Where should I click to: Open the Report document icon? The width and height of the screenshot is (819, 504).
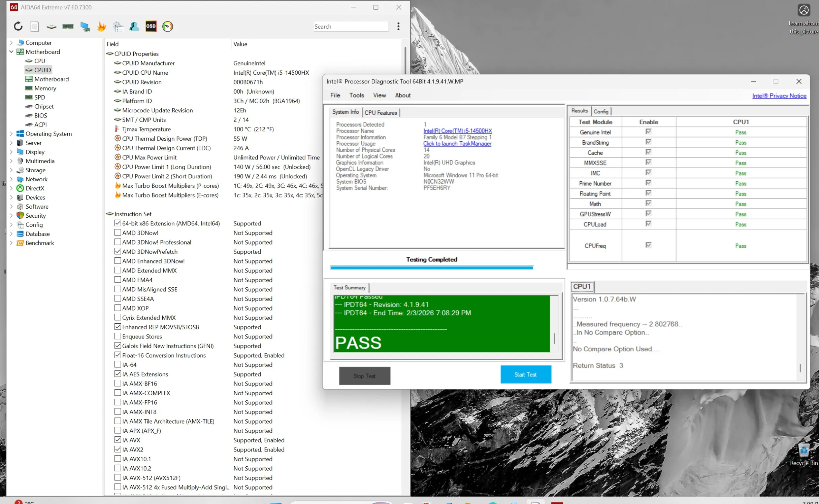pyautogui.click(x=35, y=26)
